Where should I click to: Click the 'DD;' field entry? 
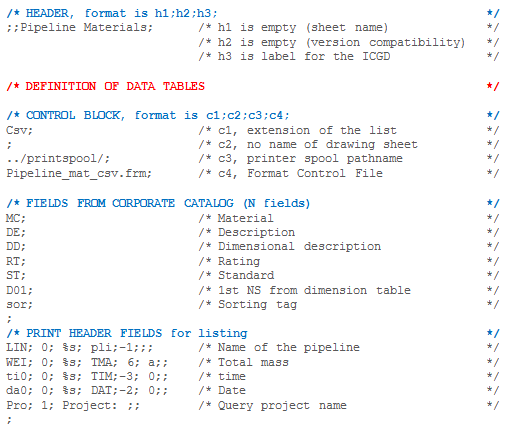click(x=16, y=246)
